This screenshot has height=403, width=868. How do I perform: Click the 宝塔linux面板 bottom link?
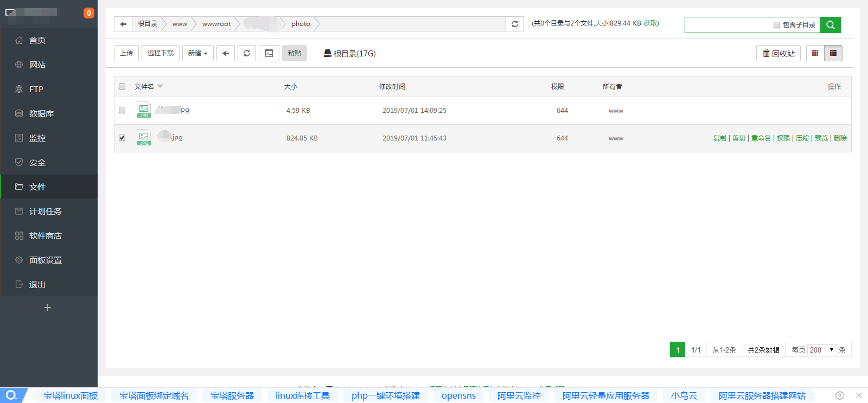tap(71, 395)
